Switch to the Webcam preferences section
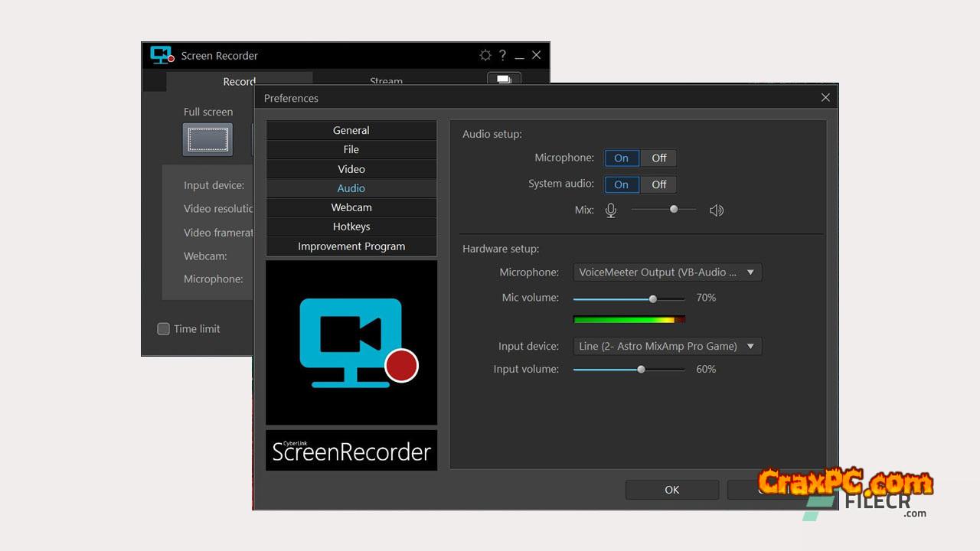 pos(351,207)
